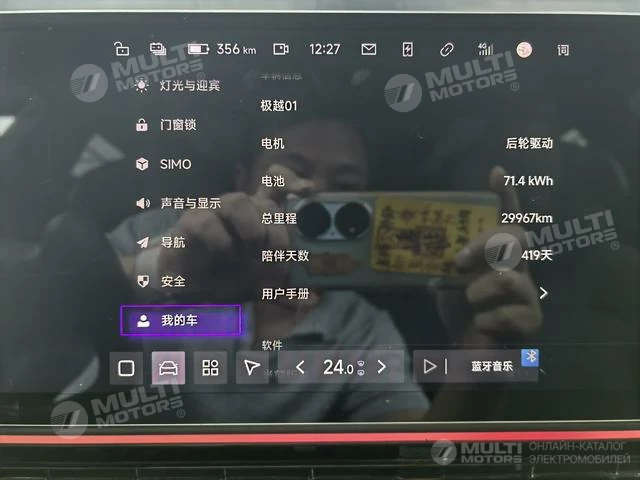Tap the home square dock button
Viewport: 640px width, 480px height.
126,367
